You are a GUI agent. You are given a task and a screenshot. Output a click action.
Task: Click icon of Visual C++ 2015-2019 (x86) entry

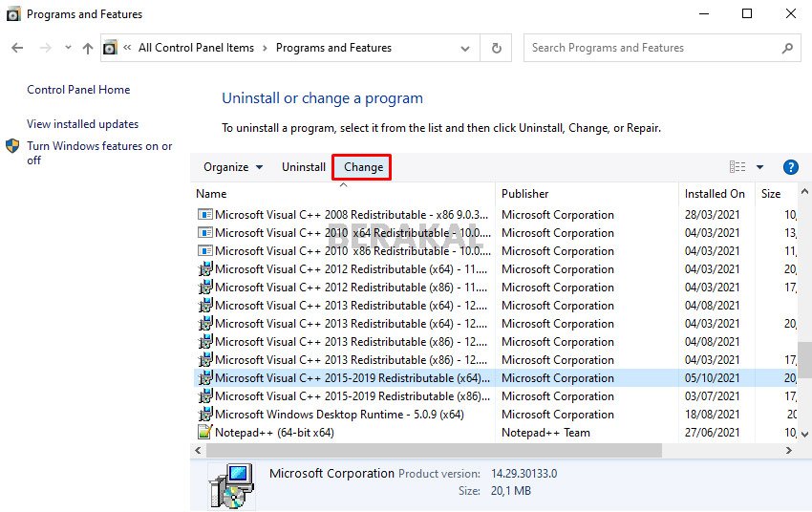click(x=205, y=395)
